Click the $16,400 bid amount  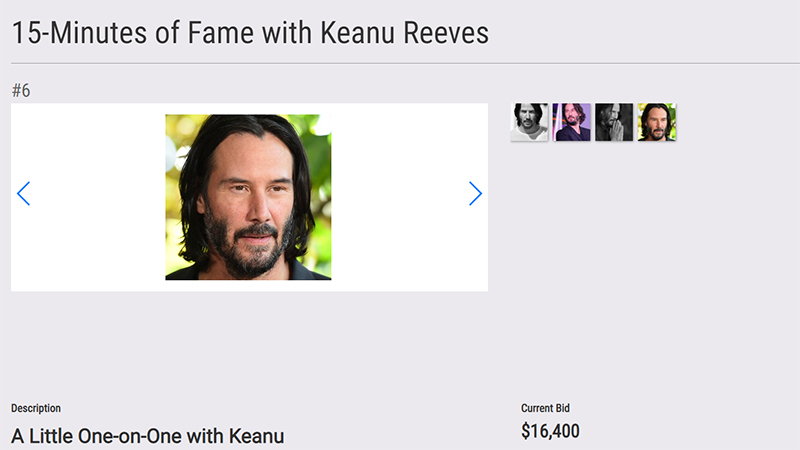[550, 432]
